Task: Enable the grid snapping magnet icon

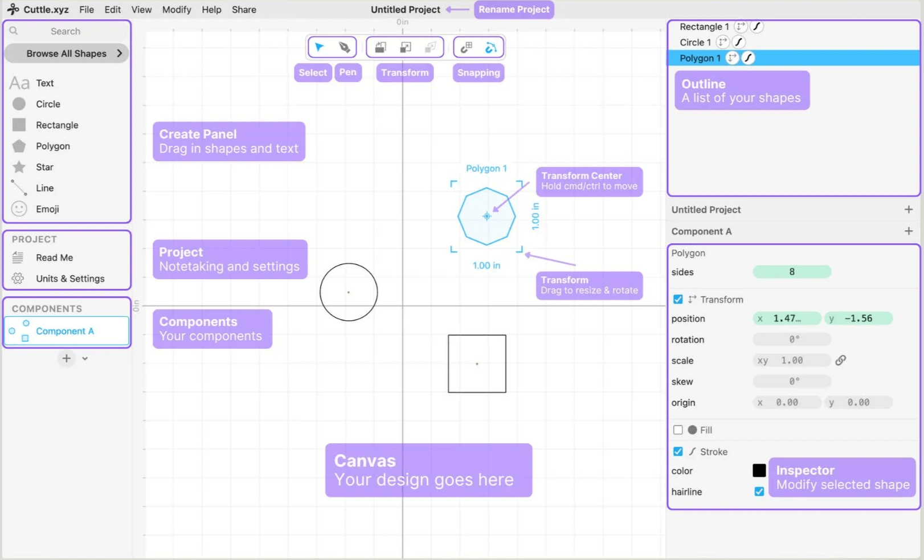Action: pos(466,47)
